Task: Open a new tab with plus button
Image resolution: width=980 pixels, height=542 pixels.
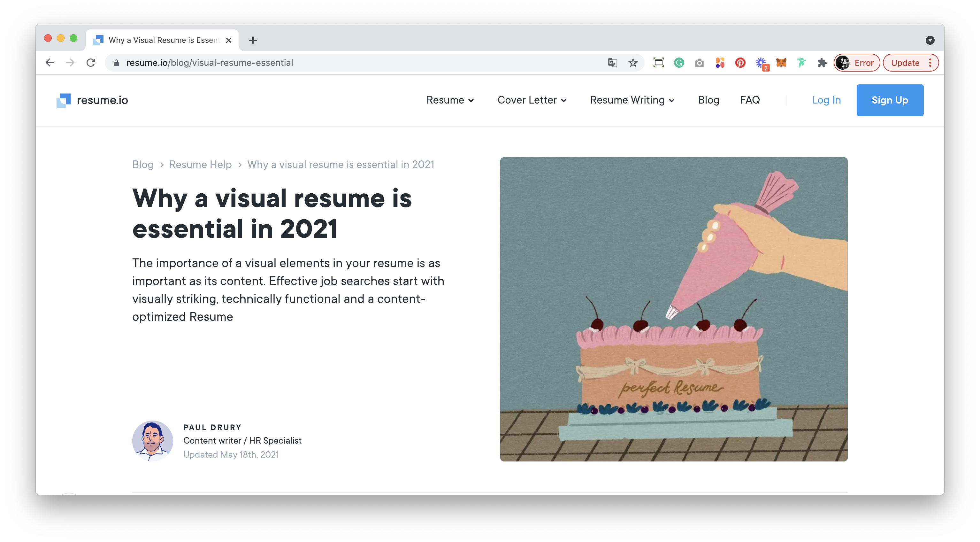Action: coord(253,40)
